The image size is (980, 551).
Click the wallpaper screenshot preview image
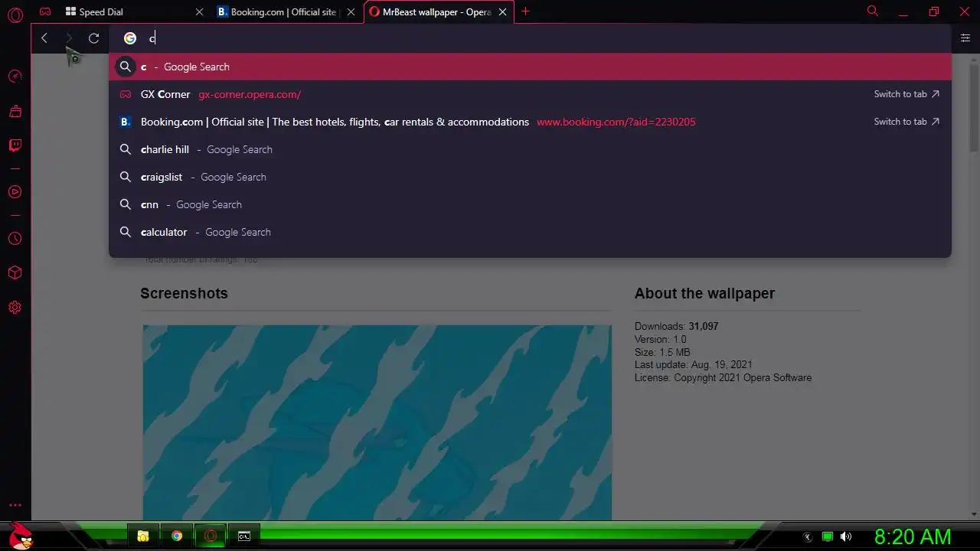[377, 422]
